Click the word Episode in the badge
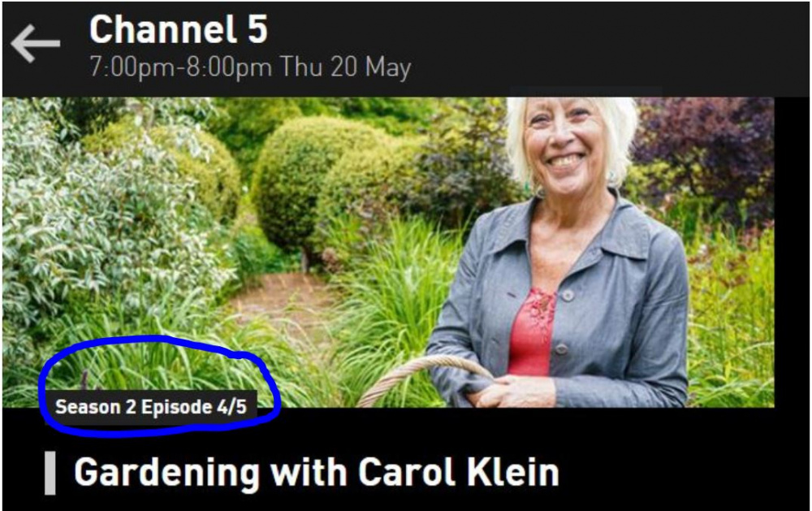This screenshot has width=812, height=511. coord(176,407)
